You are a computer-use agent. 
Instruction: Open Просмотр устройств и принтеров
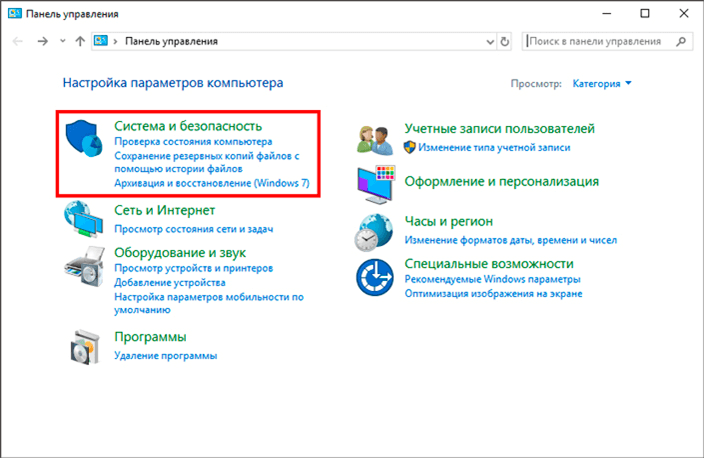pyautogui.click(x=194, y=268)
